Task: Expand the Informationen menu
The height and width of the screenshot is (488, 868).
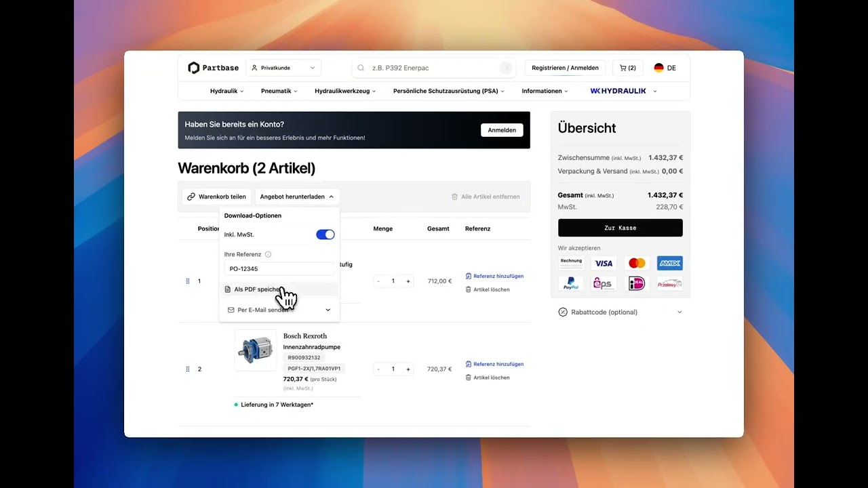Action: point(545,91)
